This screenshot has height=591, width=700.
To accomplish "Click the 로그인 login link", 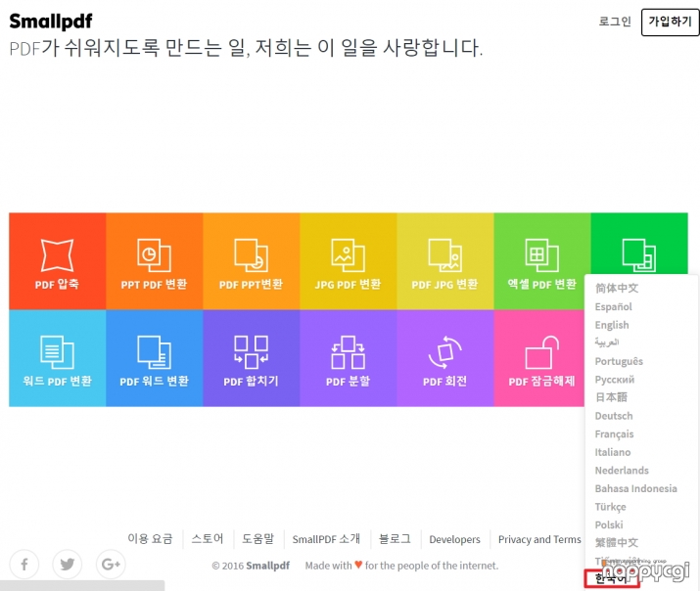I will tap(615, 22).
